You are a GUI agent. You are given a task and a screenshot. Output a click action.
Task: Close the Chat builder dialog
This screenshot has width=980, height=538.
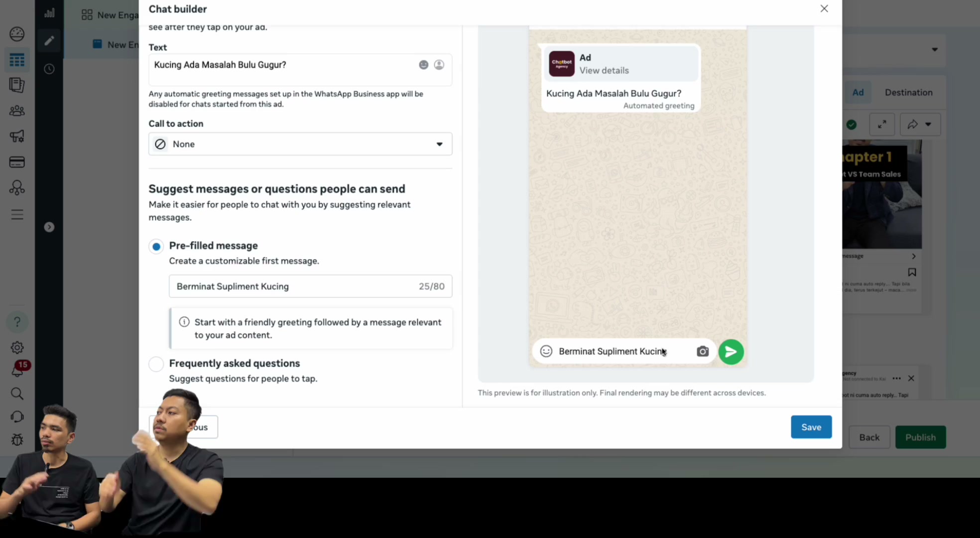click(824, 8)
